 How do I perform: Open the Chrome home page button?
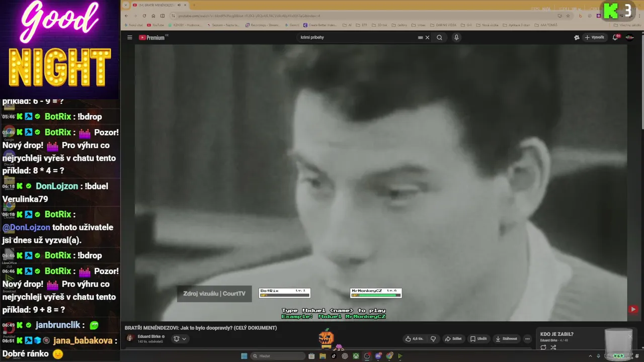153,16
